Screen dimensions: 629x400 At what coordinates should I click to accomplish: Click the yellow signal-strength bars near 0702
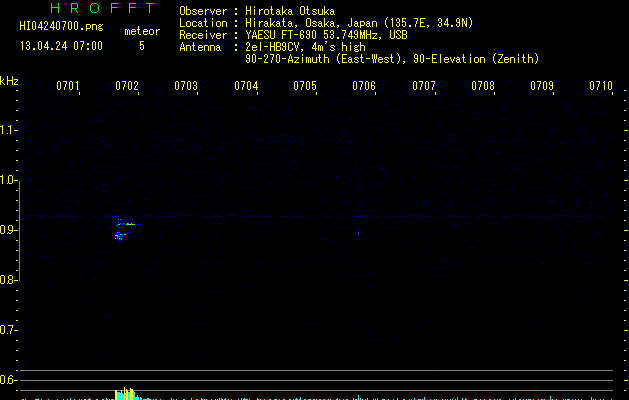point(126,394)
